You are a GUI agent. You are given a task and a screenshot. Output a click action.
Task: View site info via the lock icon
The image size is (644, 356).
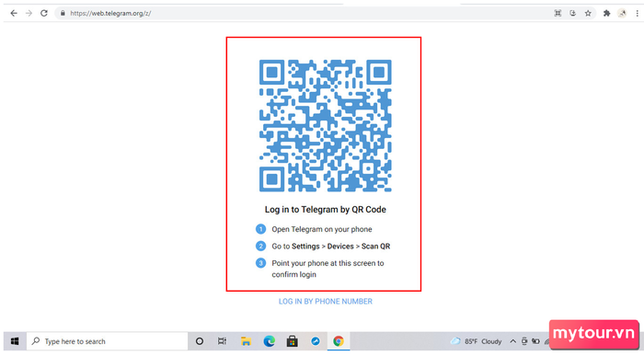(63, 13)
